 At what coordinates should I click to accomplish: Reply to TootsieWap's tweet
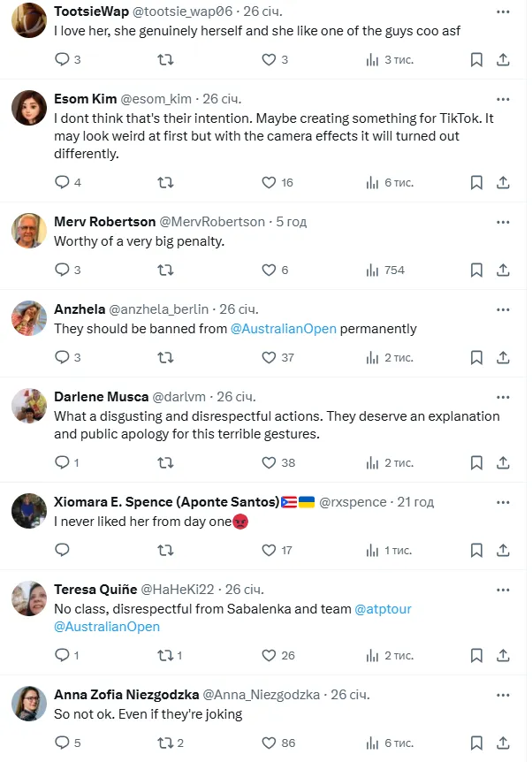coord(63,60)
